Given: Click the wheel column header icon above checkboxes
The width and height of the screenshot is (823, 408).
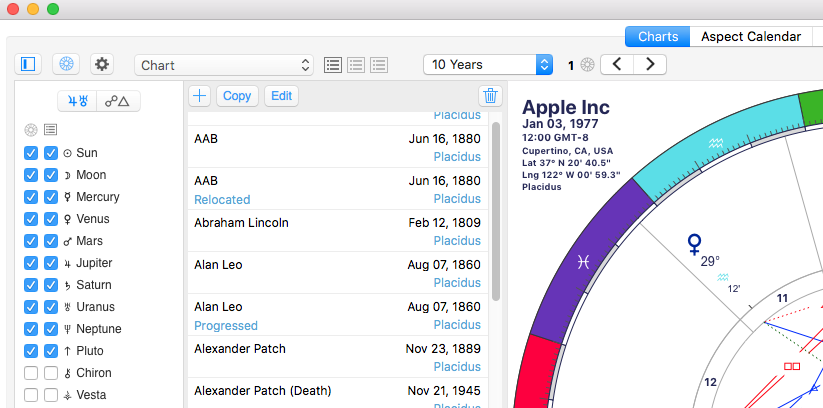Looking at the screenshot, I should pos(31,129).
